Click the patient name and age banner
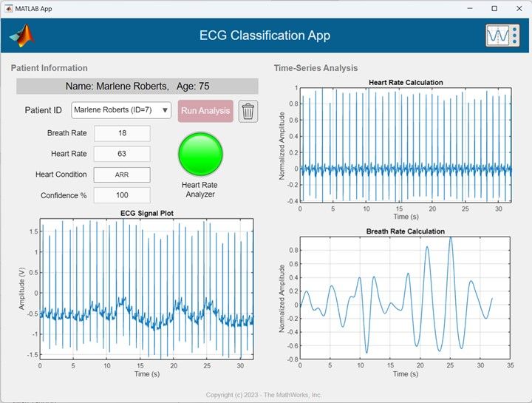 137,86
